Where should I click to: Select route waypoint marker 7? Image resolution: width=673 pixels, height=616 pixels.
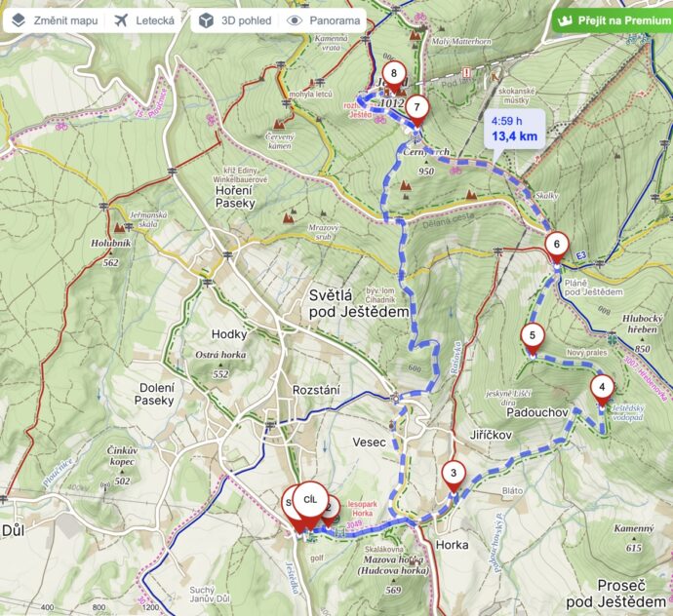point(416,108)
